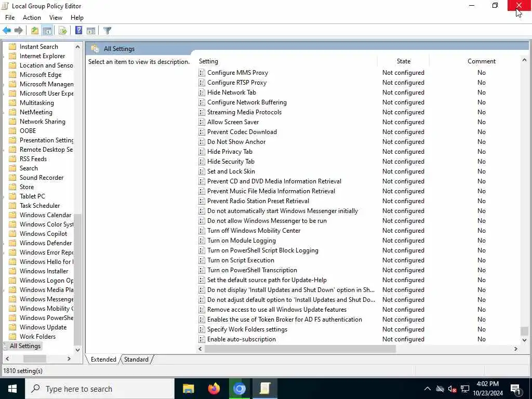Viewport: 532px width, 399px height.
Task: Click the settings list horizontal scrollbar thumb
Action: [300, 349]
